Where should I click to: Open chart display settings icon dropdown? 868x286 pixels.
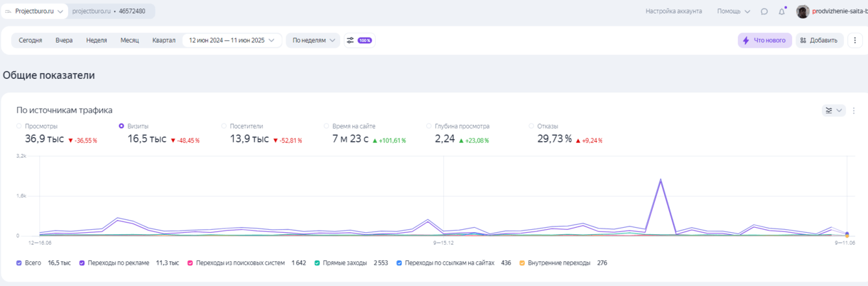[833, 111]
